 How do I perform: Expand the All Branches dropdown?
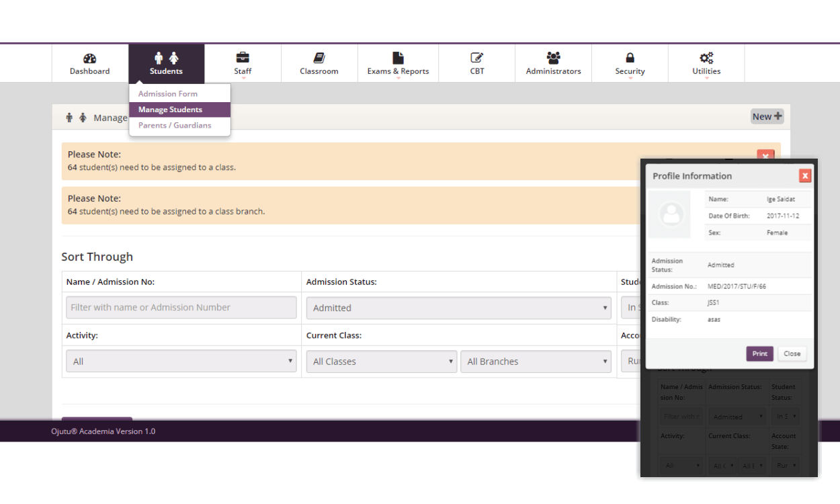click(536, 362)
